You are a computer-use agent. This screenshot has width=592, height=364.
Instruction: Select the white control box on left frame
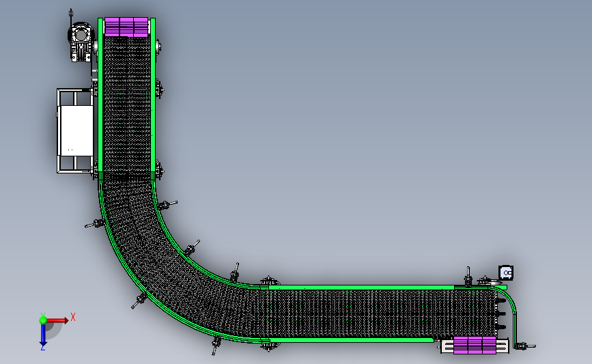(x=76, y=130)
